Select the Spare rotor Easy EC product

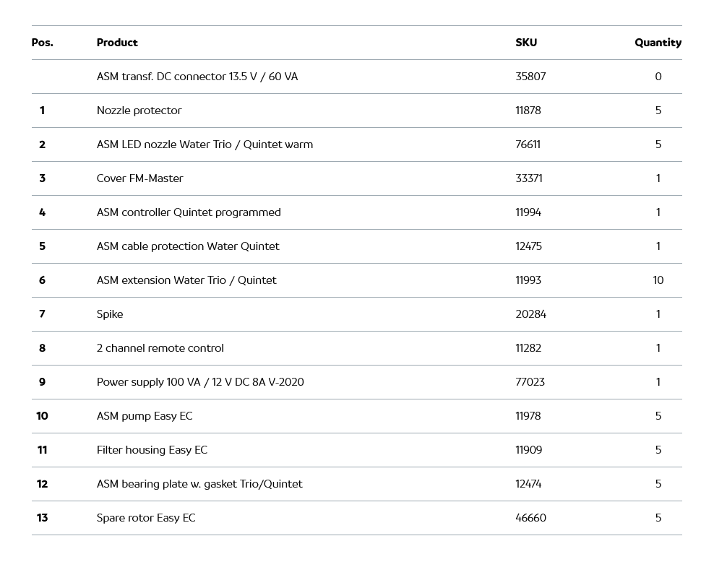(x=146, y=518)
